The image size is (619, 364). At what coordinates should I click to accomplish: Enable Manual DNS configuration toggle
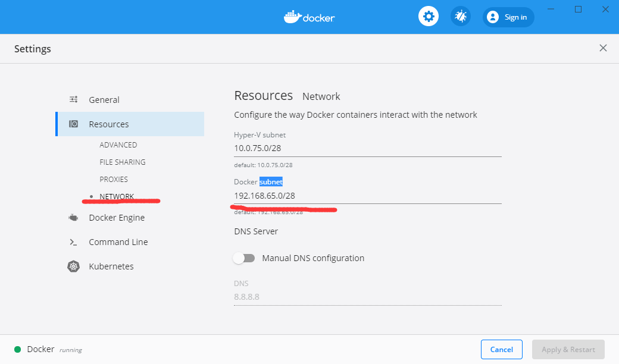coord(244,258)
